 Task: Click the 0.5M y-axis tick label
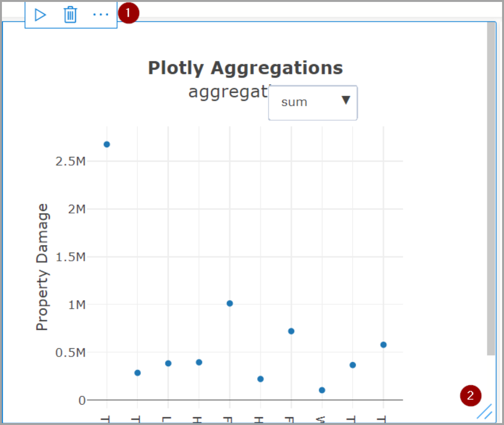71,353
